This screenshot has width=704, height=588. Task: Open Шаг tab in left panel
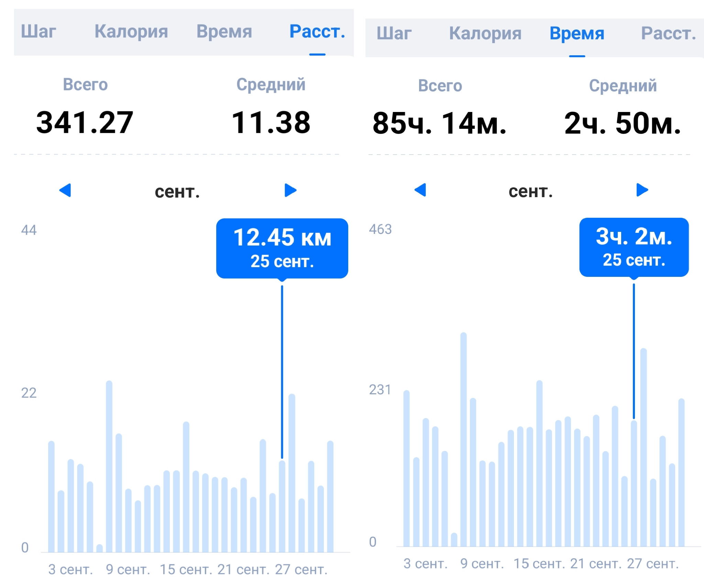click(x=38, y=32)
